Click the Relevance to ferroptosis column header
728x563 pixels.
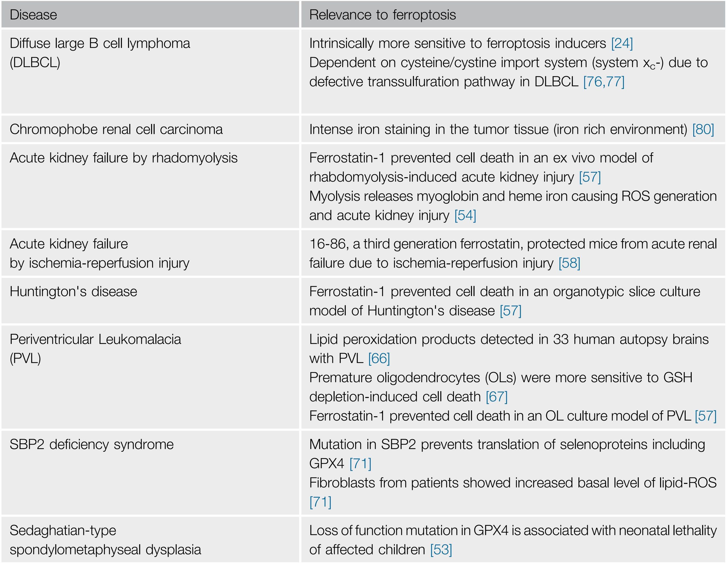click(x=382, y=15)
